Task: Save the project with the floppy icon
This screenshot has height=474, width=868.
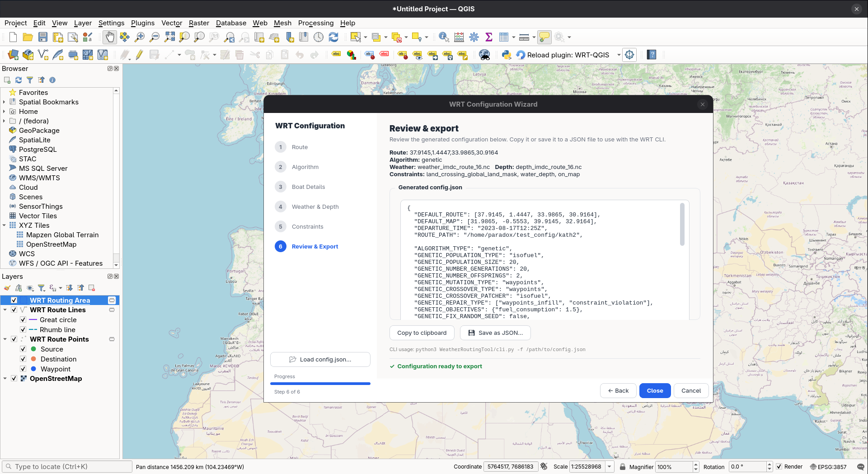Action: [43, 37]
